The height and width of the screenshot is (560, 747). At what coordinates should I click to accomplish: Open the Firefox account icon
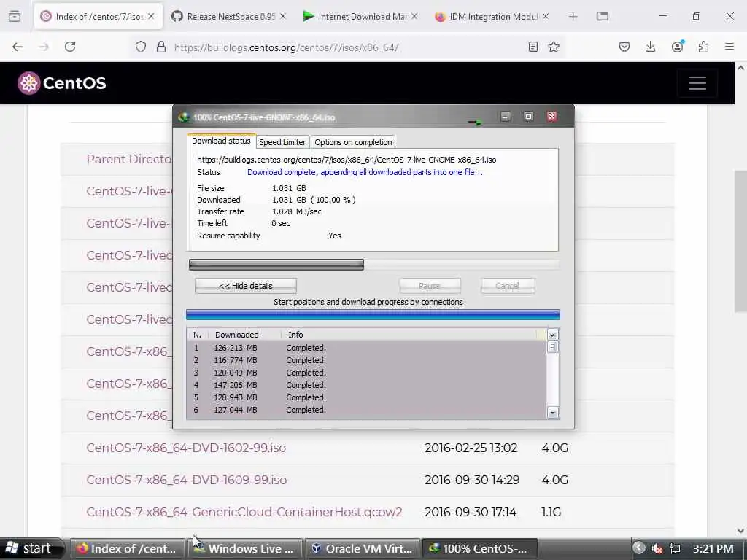(677, 46)
